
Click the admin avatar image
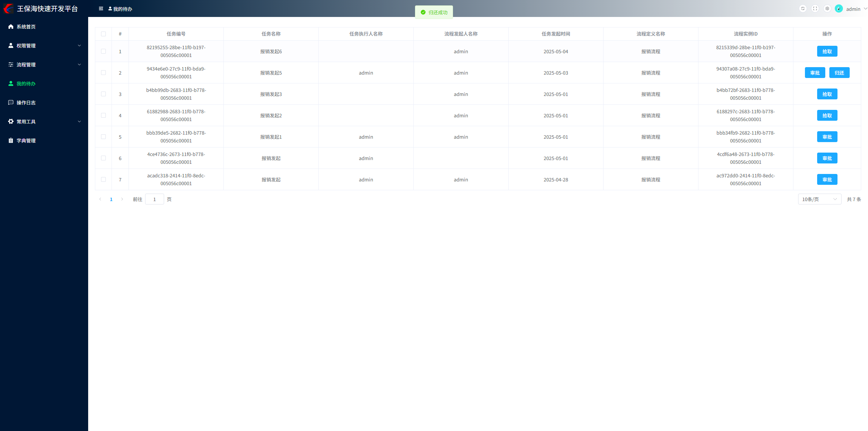[839, 9]
